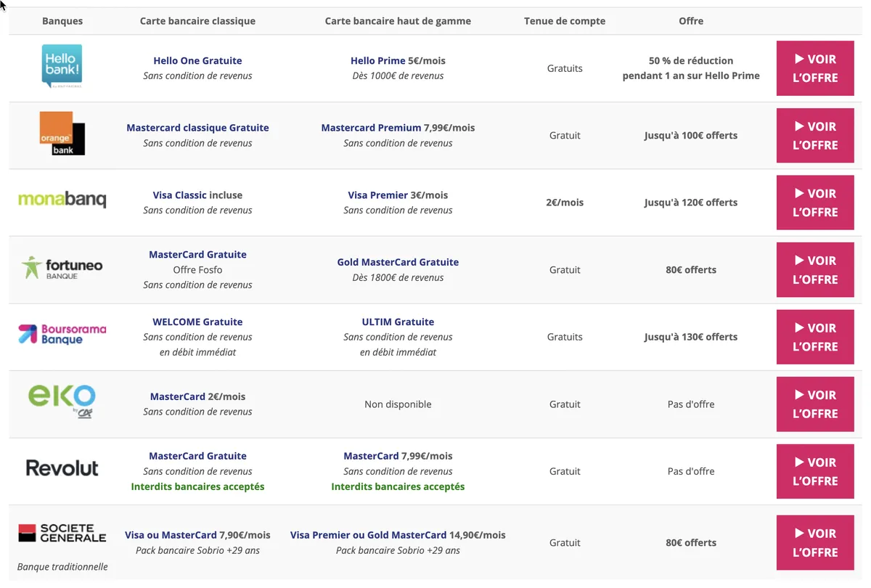
Task: Open Voir l'offre for Boursorama Banque
Action: point(815,337)
